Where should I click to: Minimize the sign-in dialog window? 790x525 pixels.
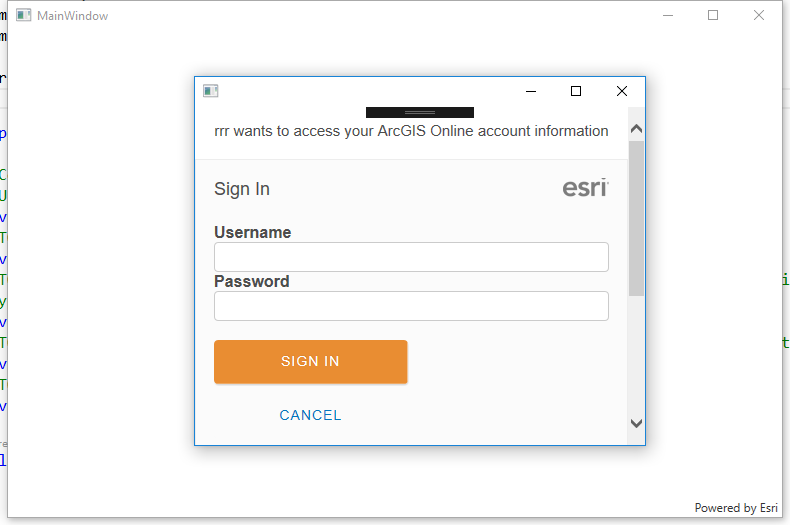tap(530, 91)
